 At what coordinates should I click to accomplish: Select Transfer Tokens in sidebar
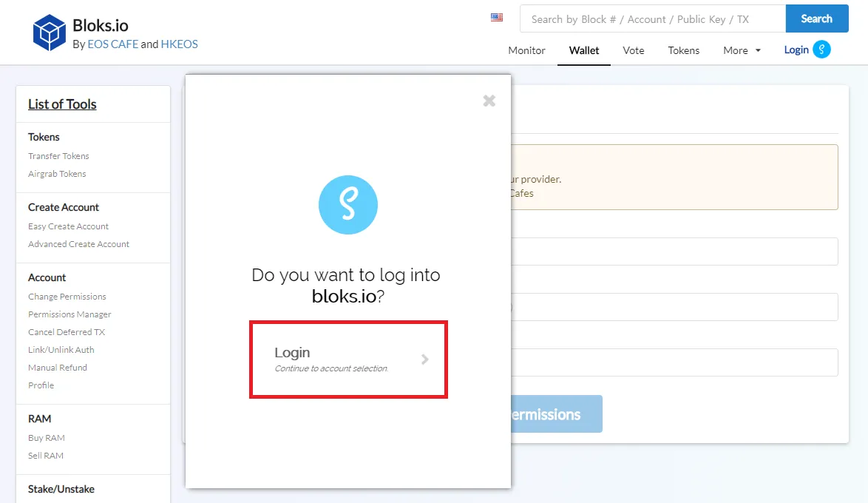pyautogui.click(x=58, y=156)
